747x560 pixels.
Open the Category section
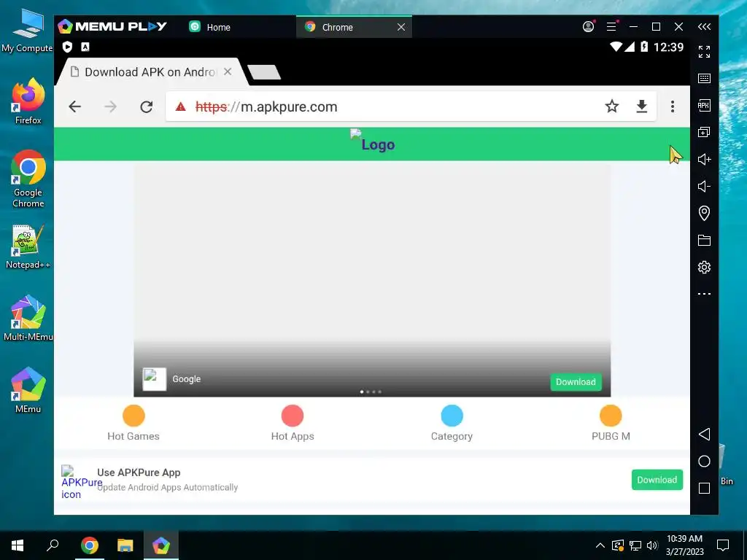click(452, 423)
